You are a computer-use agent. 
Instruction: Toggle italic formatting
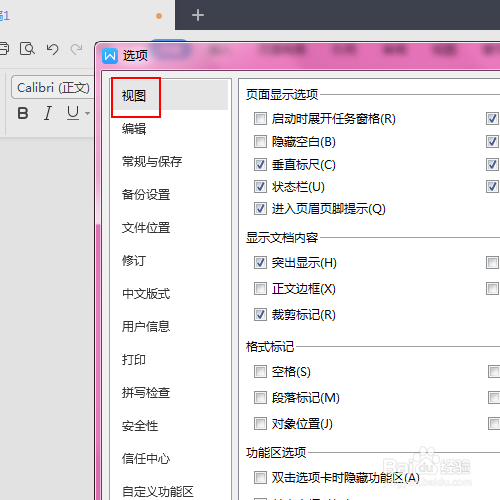[x=48, y=113]
